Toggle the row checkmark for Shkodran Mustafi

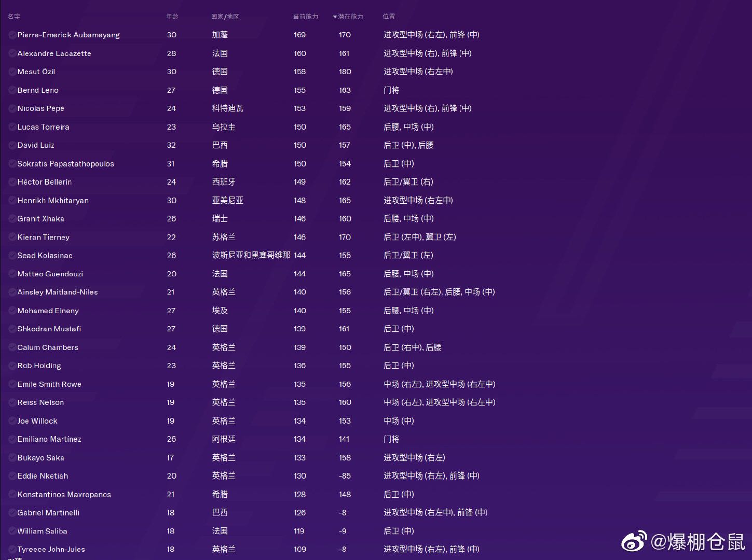point(12,329)
